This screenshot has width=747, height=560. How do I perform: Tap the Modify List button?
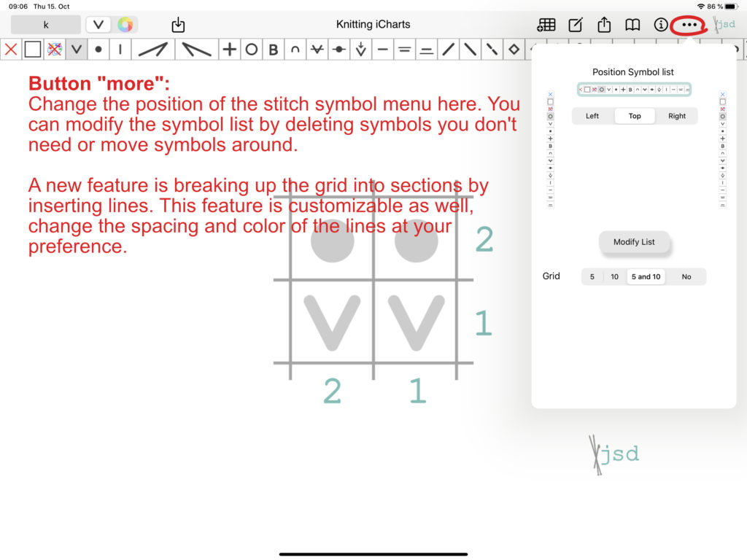point(634,242)
